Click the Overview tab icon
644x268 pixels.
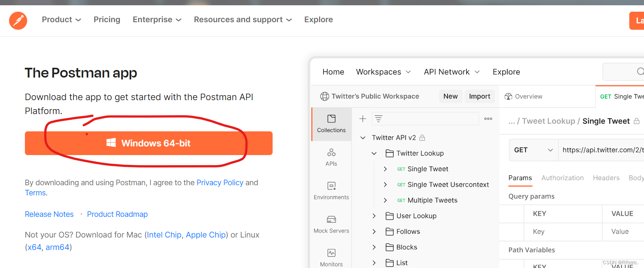[508, 96]
